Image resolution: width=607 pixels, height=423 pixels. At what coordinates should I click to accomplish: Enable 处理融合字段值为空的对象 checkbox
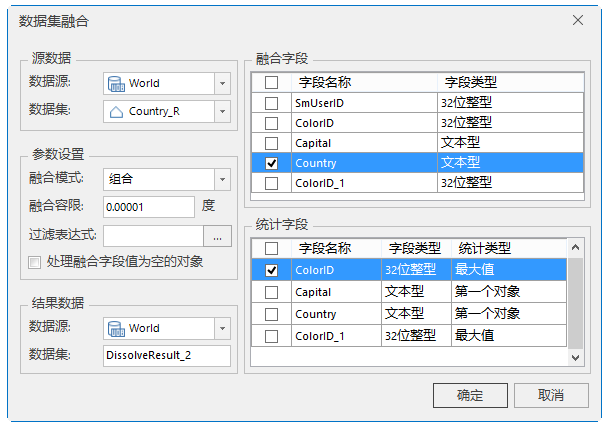pos(34,262)
